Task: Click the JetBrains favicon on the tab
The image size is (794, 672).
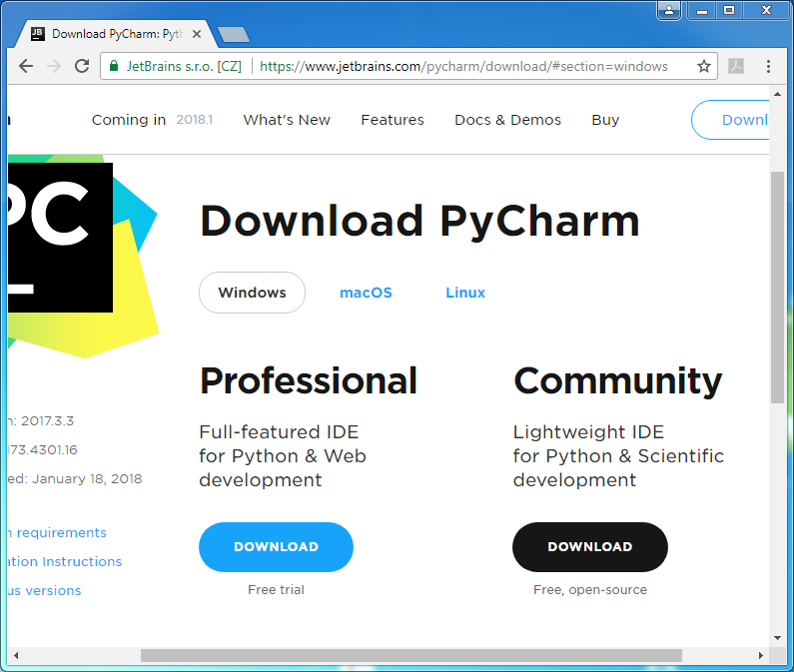Action: pos(38,34)
